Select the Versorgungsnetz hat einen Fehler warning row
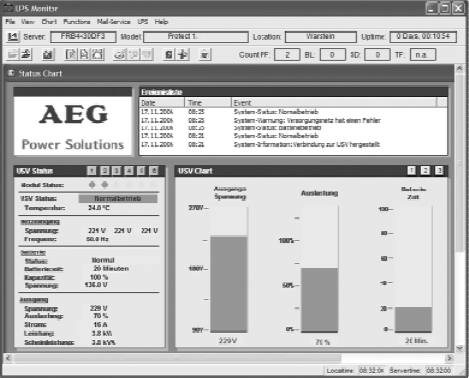Viewport: 469px width, 378px height. coord(293,120)
